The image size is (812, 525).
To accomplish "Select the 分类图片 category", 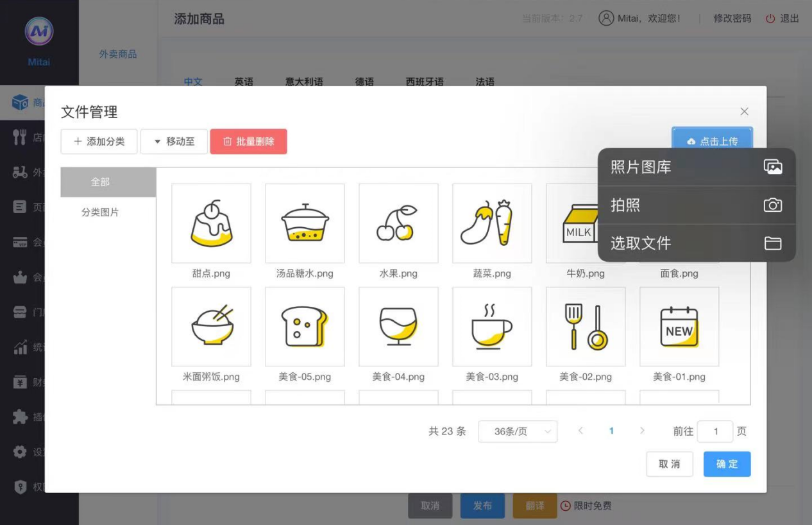I will point(100,212).
